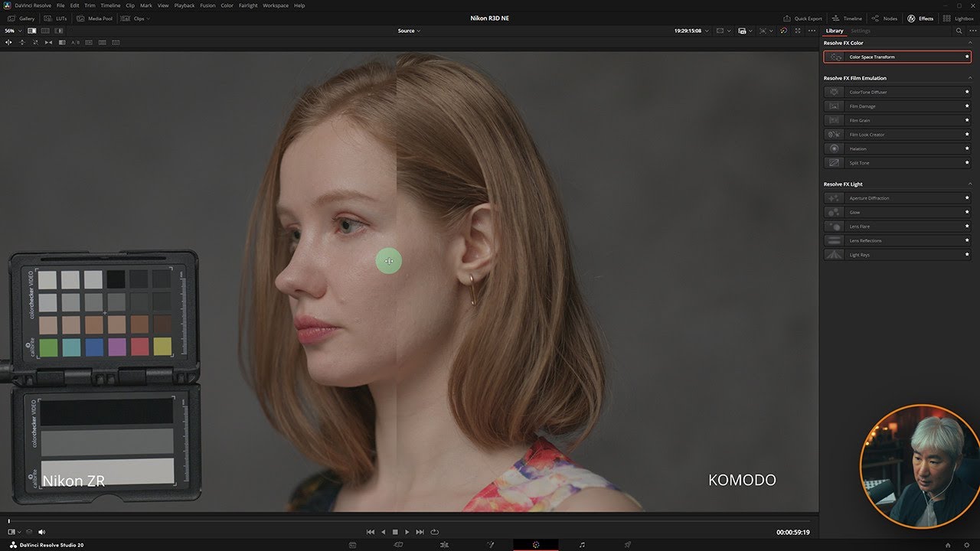This screenshot has width=980, height=551.
Task: Open the LUTs browser
Action: pos(57,18)
